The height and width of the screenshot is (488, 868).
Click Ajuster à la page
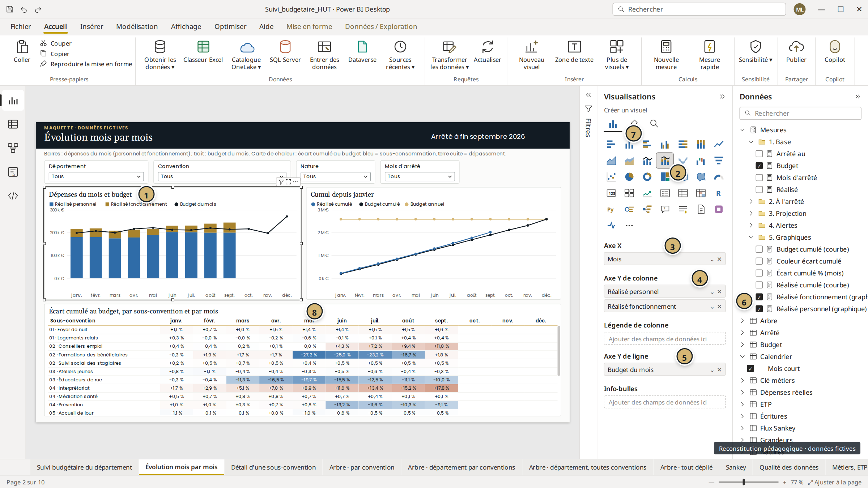pyautogui.click(x=835, y=482)
